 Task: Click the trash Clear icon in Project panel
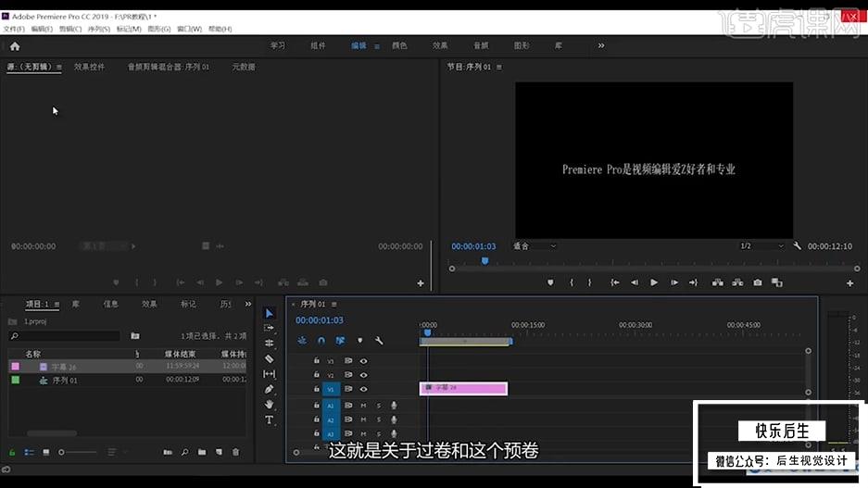(x=236, y=452)
